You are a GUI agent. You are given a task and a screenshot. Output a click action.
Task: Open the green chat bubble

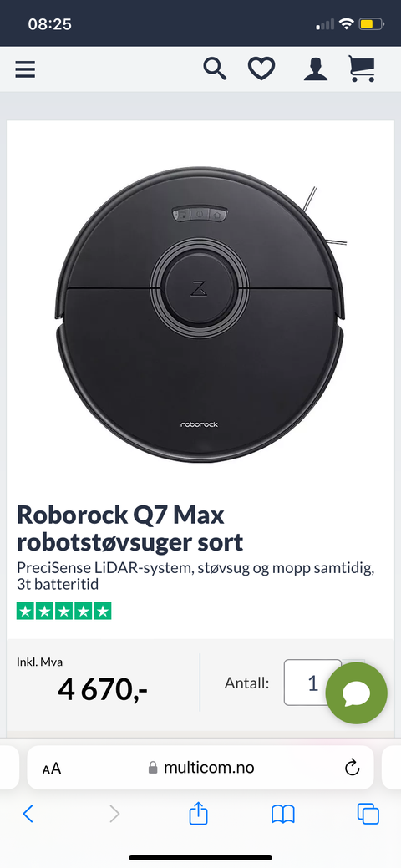point(356,693)
